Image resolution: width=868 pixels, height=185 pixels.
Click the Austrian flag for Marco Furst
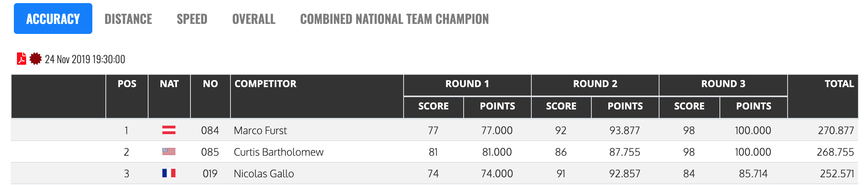[x=169, y=130]
